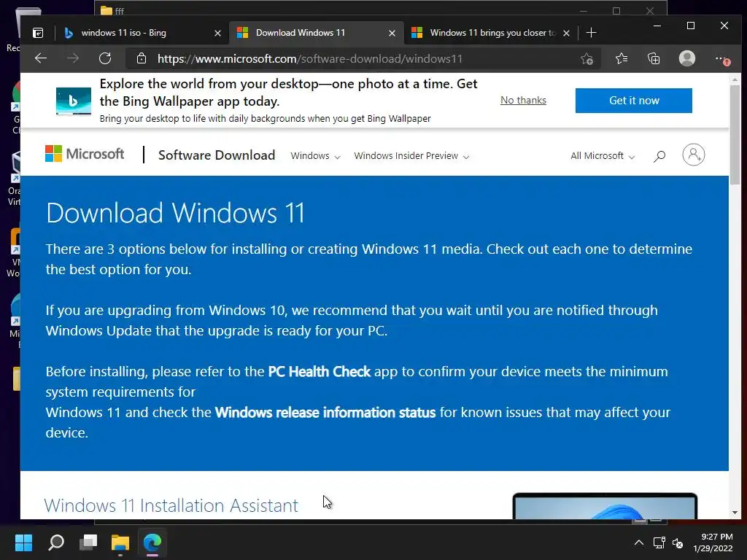The image size is (747, 560).
Task: Open File Explorer from taskbar
Action: click(120, 542)
